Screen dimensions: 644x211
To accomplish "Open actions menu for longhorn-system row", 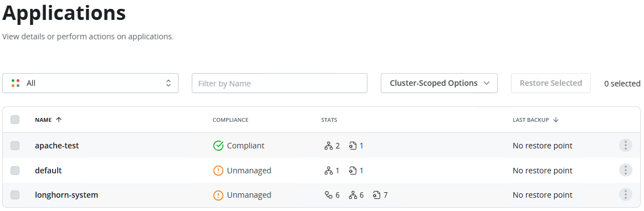I will point(625,195).
